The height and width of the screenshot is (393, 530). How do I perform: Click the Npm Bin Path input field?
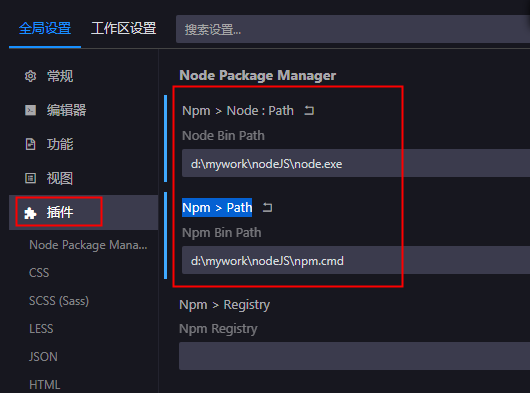pyautogui.click(x=356, y=260)
